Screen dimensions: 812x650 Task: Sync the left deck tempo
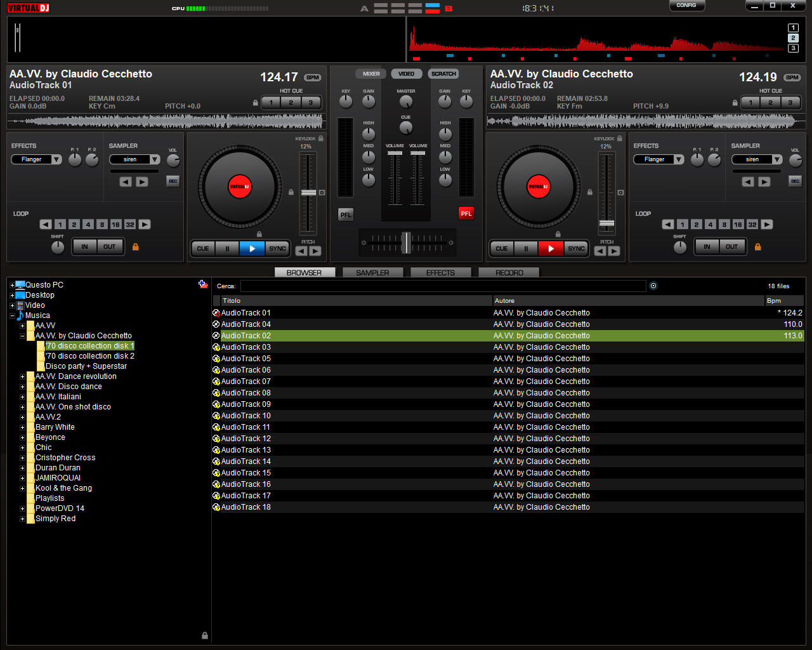(277, 249)
